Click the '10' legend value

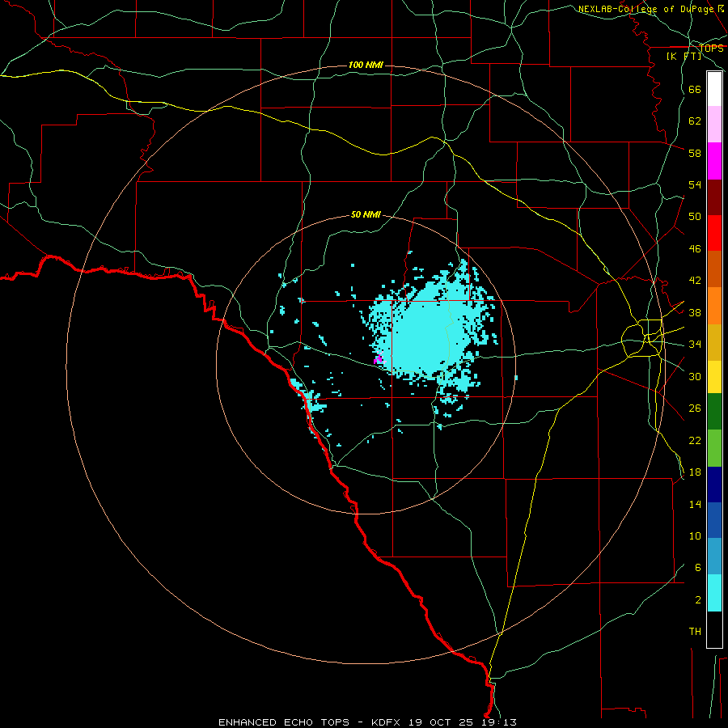695,536
